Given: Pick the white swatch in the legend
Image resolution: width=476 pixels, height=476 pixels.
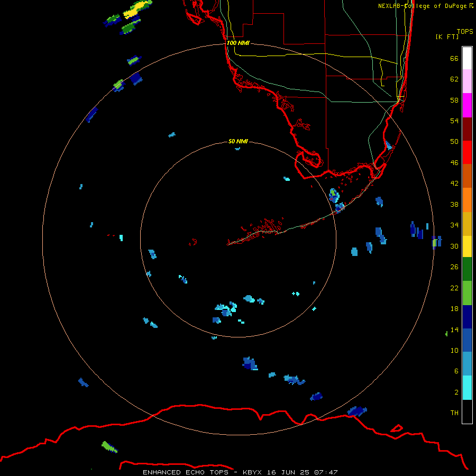Looking at the screenshot, I should tap(467, 58).
